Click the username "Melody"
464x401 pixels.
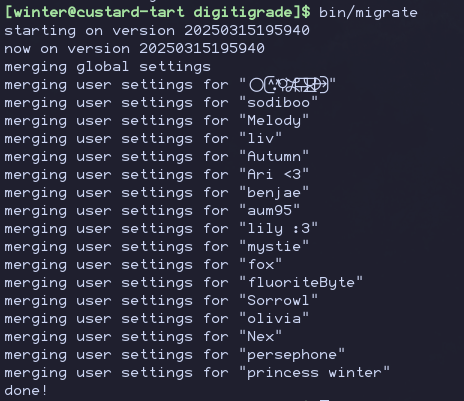tap(274, 121)
